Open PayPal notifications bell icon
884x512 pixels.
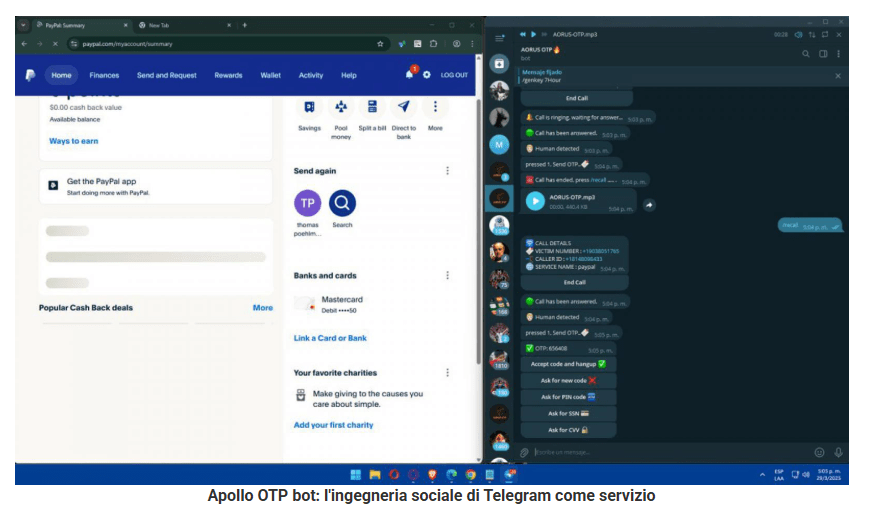click(409, 74)
